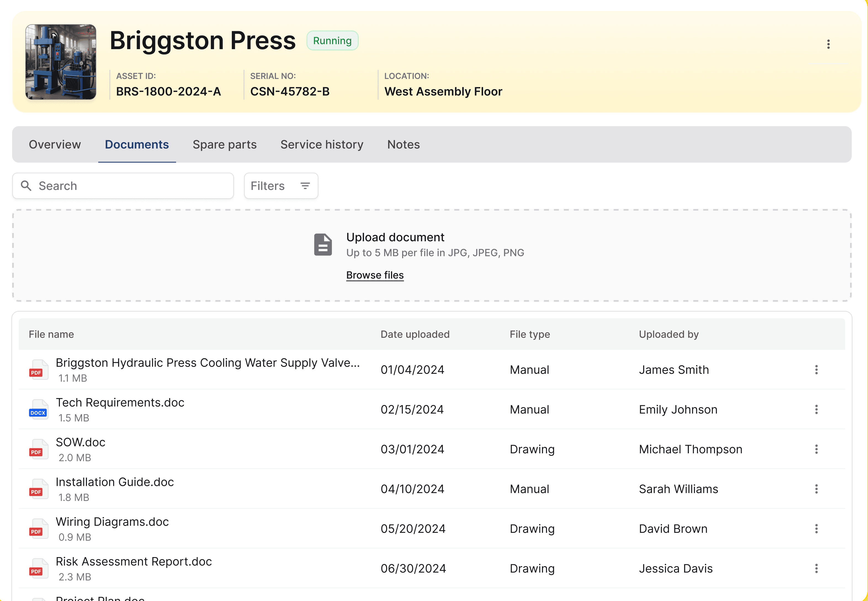Focus the document Search field
Screen dimensions: 868x601
(132, 186)
